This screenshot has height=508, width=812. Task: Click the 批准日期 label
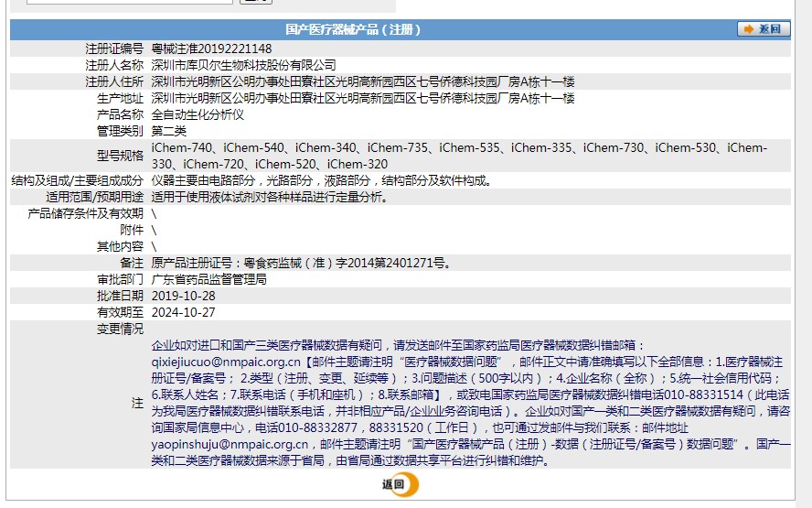pos(120,296)
